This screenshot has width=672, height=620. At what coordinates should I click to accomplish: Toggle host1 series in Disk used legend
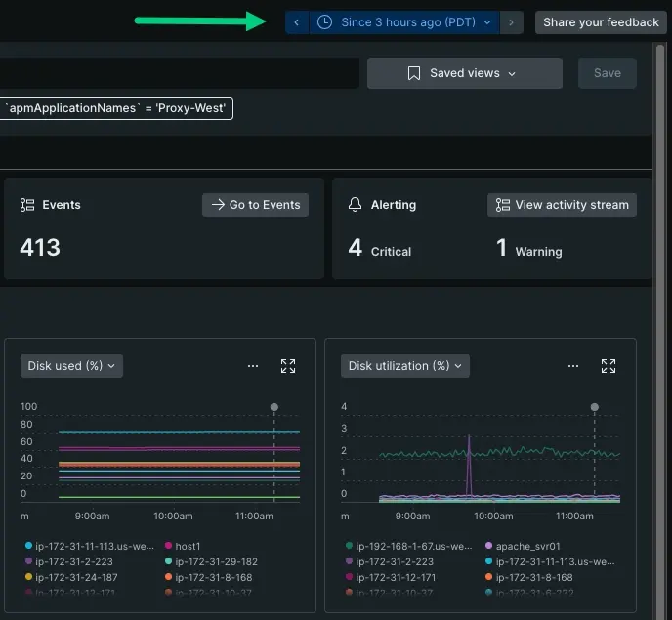click(188, 547)
